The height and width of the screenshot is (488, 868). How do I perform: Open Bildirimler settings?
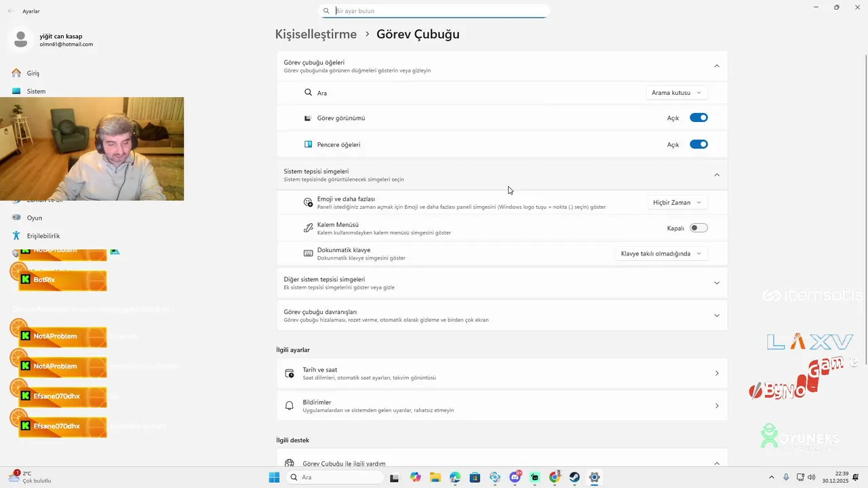502,406
